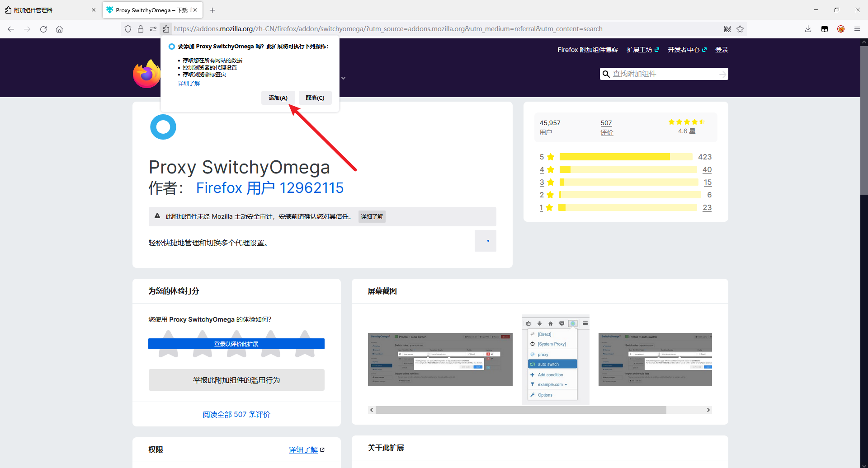Close the Proxy SwitchyOmega tab
This screenshot has height=468, width=868.
(x=195, y=10)
